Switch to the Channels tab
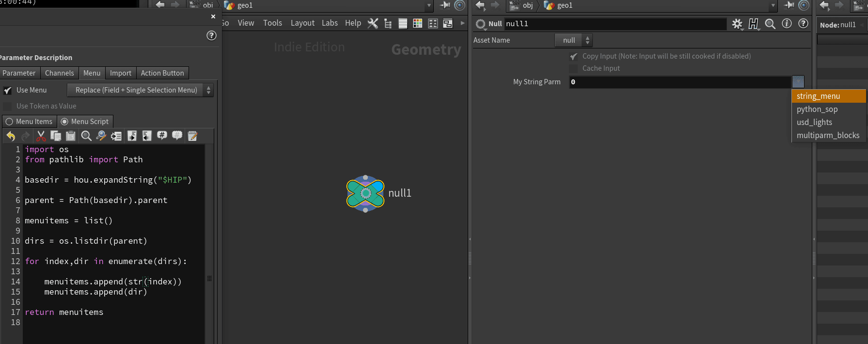The height and width of the screenshot is (344, 868). point(59,73)
